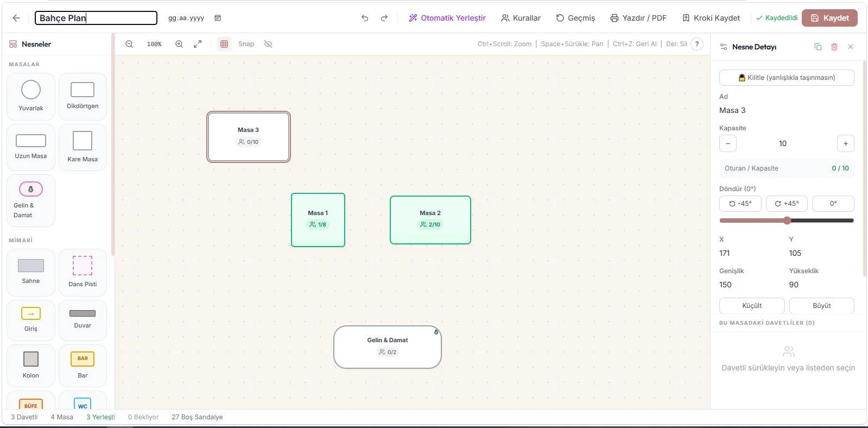The image size is (868, 428).
Task: Add an Uzun Masa long table
Action: (31, 147)
